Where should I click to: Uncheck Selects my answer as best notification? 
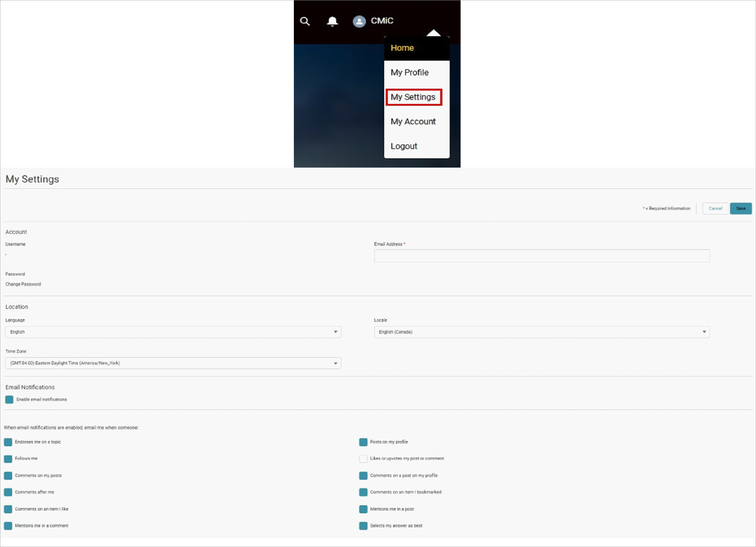tap(363, 526)
